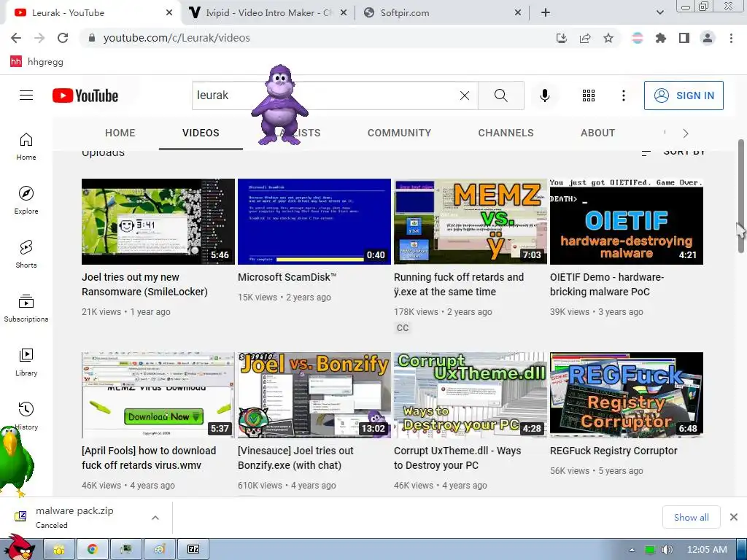Go to the YouTube logo homepage
Screen dimensions: 747x560
(x=85, y=96)
